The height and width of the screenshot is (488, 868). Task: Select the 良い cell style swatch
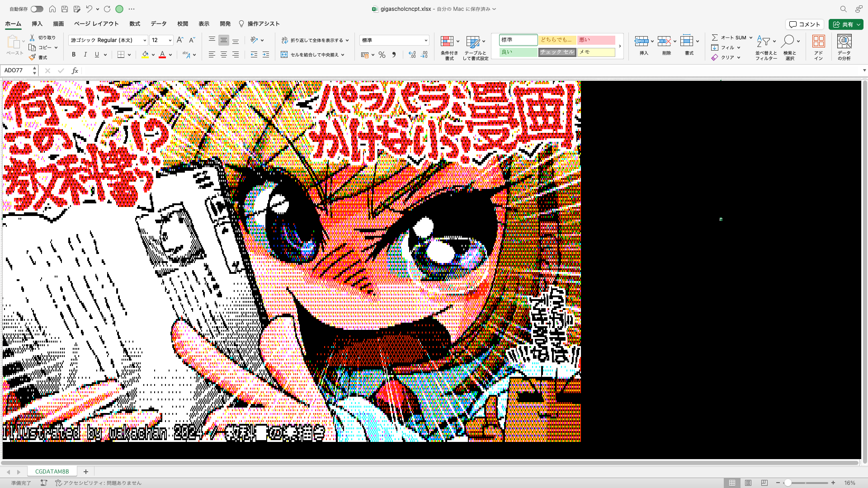point(518,52)
